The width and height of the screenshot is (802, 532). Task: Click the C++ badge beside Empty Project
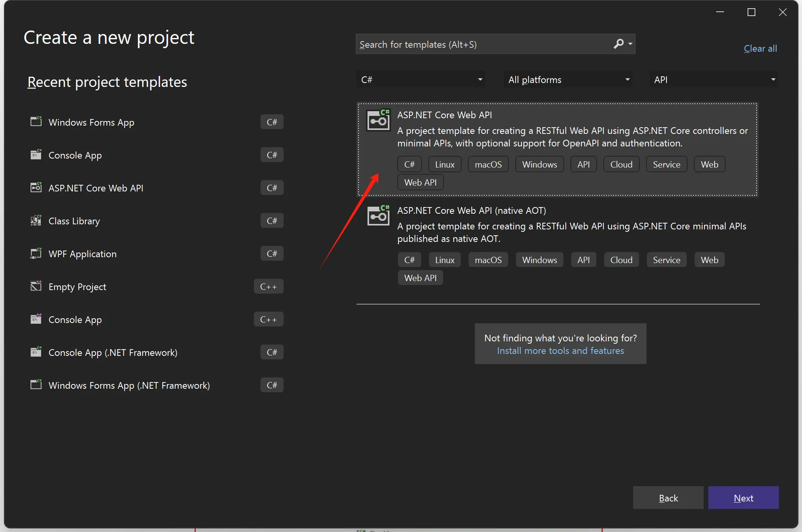268,287
